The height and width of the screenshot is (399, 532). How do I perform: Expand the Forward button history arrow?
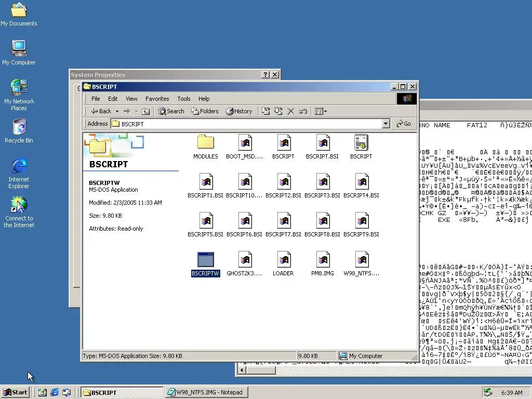pyautogui.click(x=137, y=111)
